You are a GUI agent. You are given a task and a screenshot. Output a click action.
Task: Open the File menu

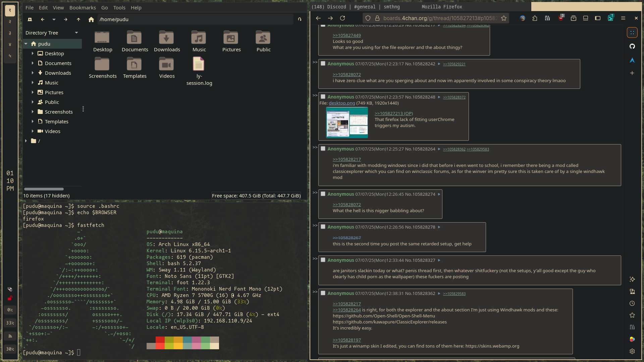(30, 7)
